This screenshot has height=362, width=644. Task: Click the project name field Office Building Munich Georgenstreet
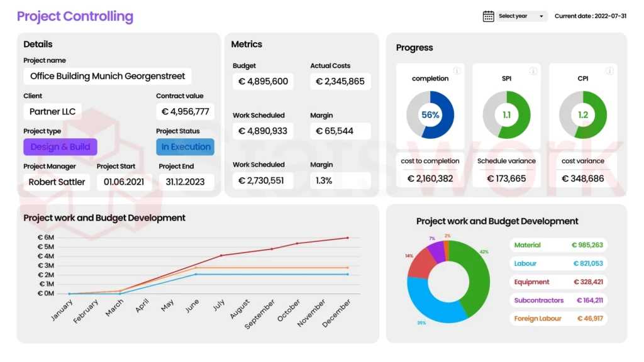click(x=108, y=76)
